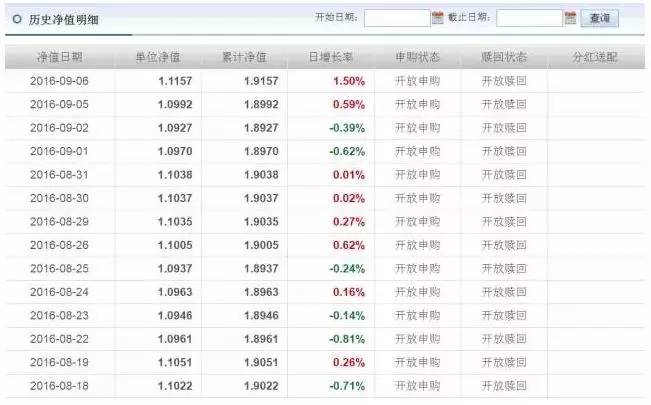Click cumulative net value 1.9037

(x=261, y=198)
